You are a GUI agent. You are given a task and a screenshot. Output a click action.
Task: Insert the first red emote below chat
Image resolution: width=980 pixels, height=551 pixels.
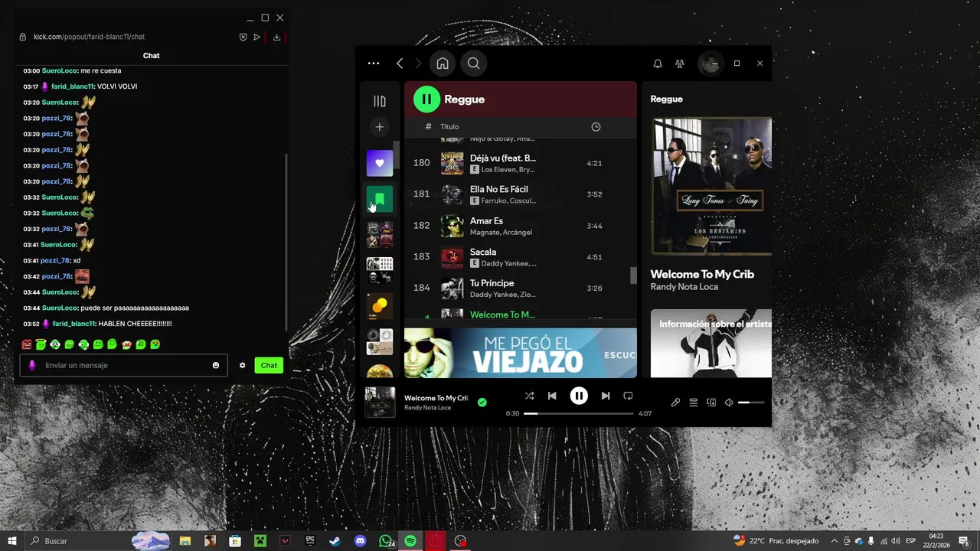28,344
